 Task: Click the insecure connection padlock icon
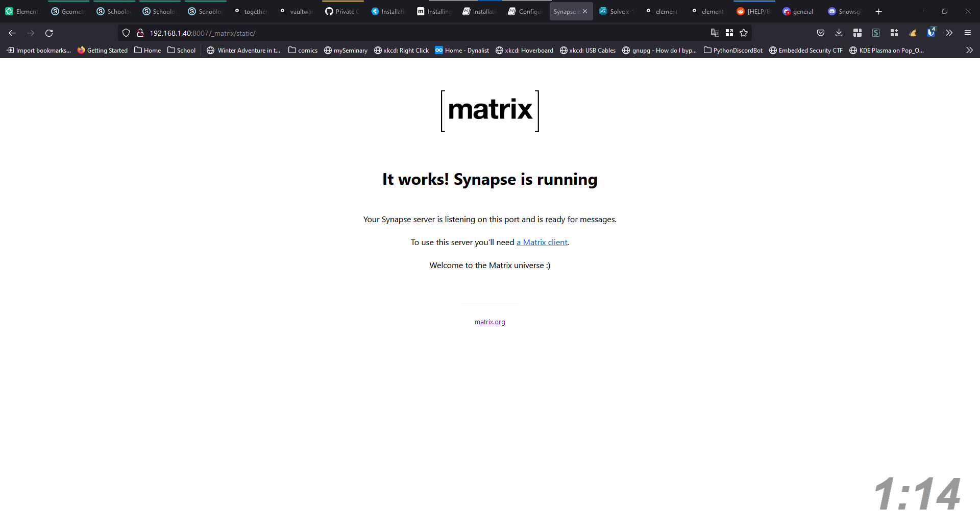(x=140, y=33)
